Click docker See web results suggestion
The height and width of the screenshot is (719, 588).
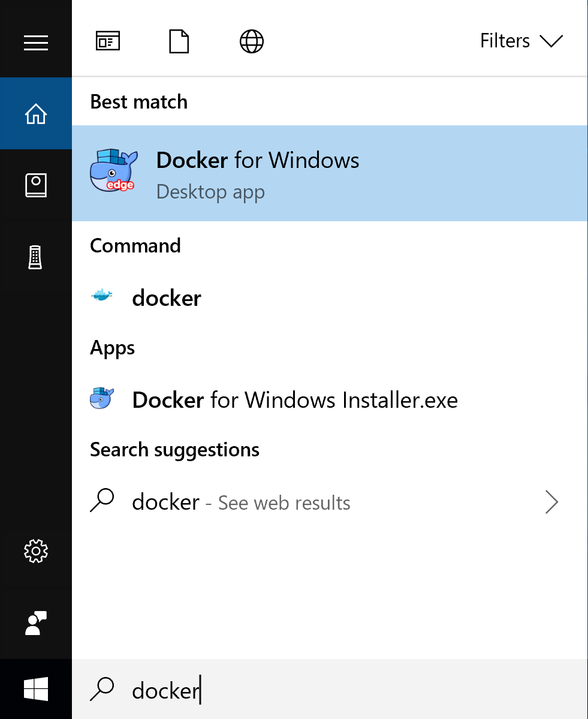click(240, 502)
